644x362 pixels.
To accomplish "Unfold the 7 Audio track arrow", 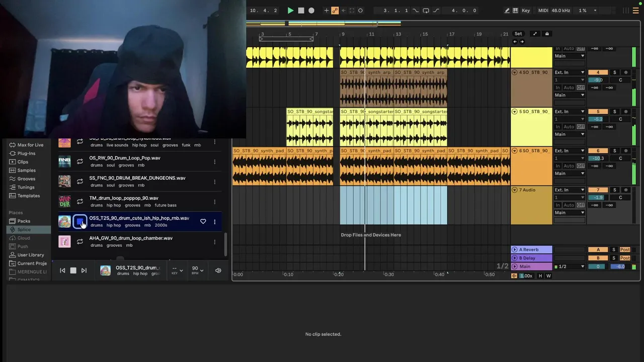I will coord(515,190).
